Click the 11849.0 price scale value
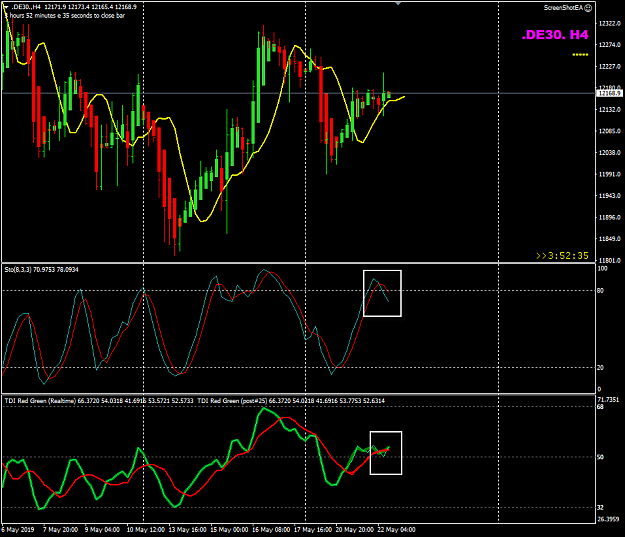This screenshot has height=537, width=625. point(609,239)
